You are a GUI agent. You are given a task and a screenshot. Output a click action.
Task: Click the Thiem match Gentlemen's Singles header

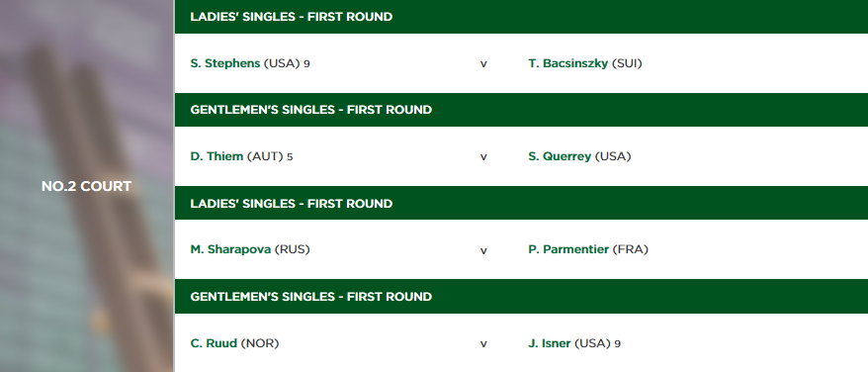tap(521, 110)
